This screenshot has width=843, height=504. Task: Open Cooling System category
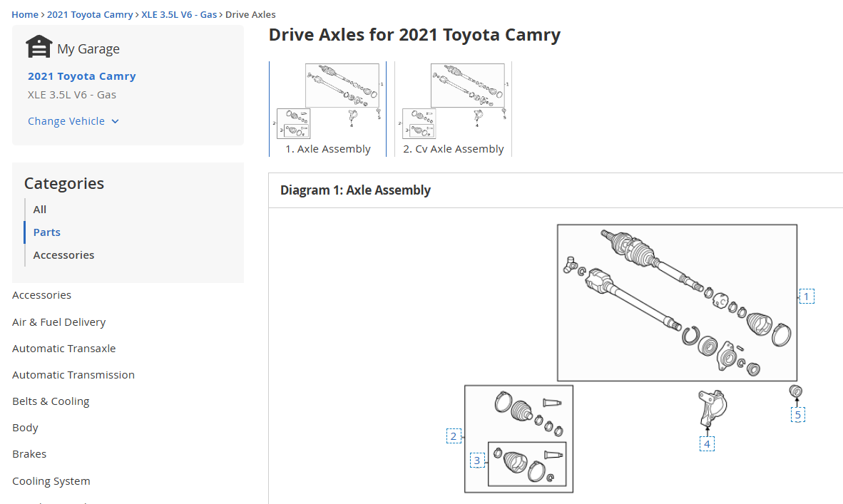(x=51, y=481)
